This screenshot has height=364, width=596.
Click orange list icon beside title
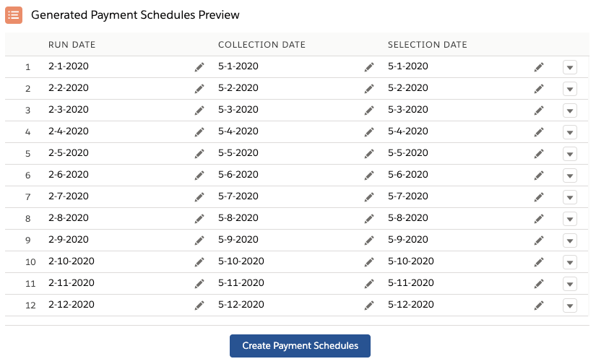[x=14, y=14]
